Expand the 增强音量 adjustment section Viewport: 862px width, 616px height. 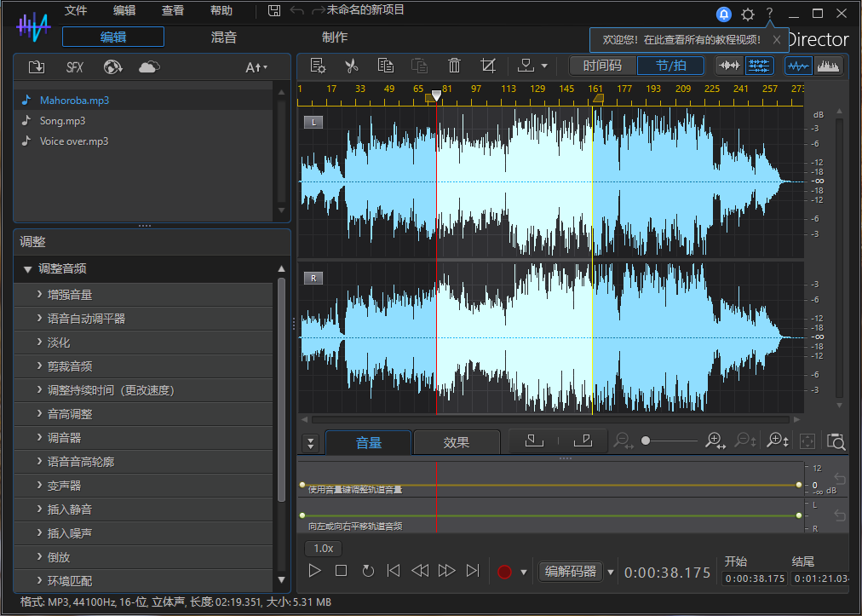[x=70, y=295]
